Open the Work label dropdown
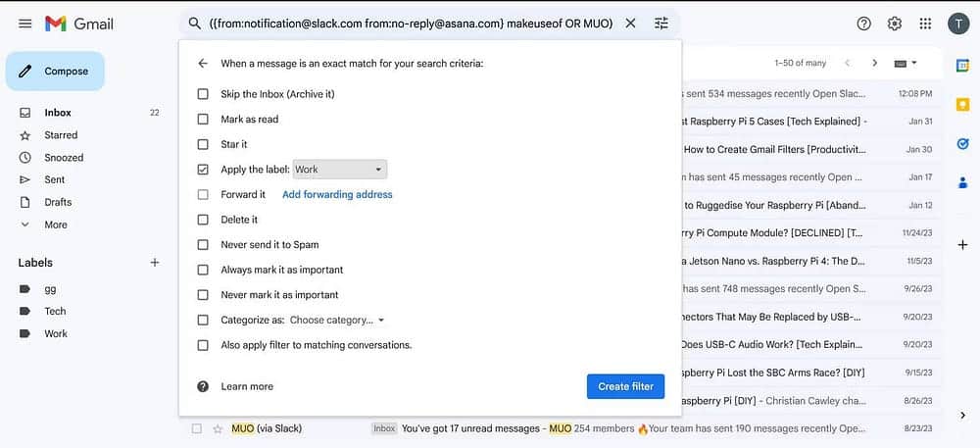The width and height of the screenshot is (980, 448). pyautogui.click(x=339, y=170)
